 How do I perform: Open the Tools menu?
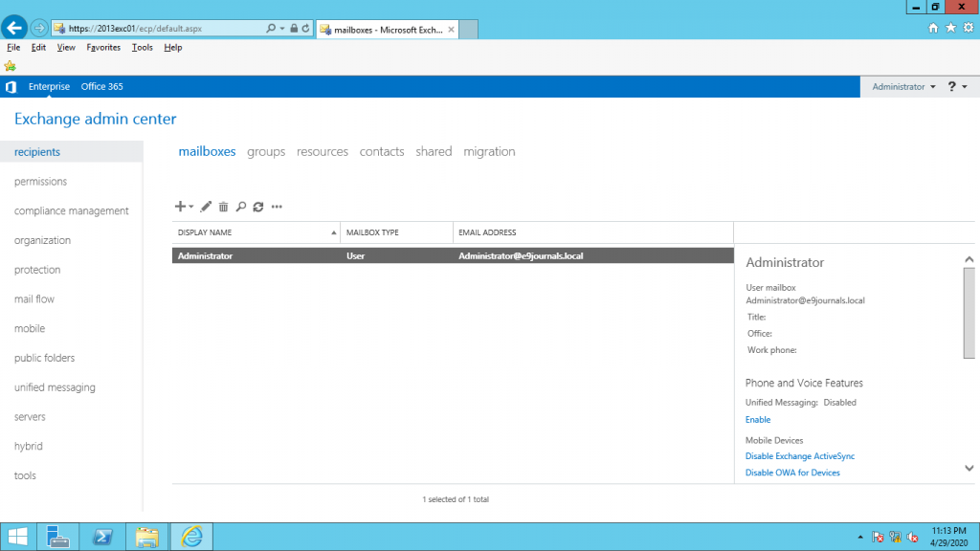point(142,48)
